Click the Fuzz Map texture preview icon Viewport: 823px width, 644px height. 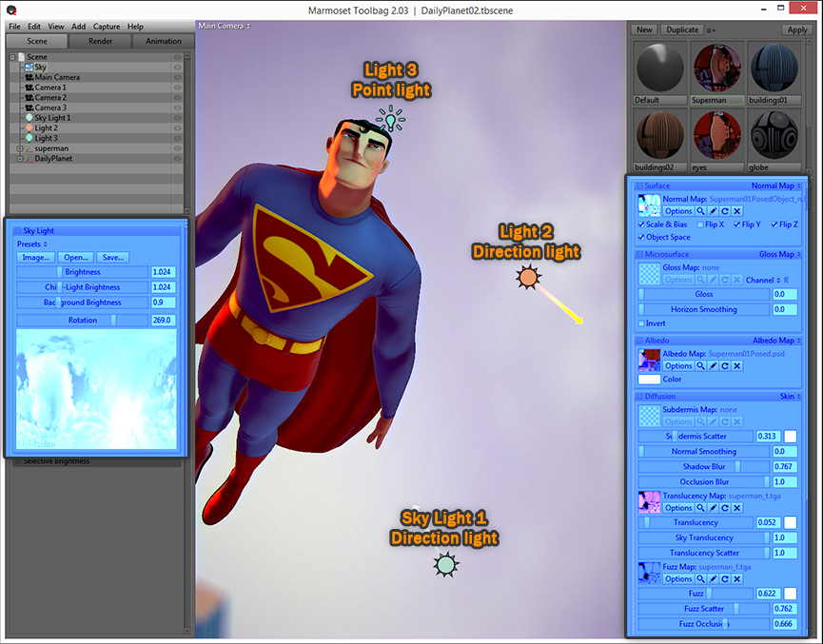coord(649,574)
